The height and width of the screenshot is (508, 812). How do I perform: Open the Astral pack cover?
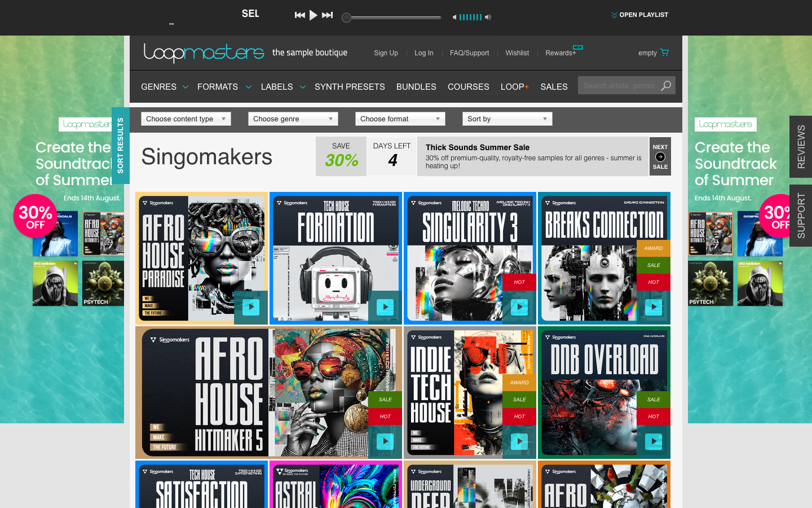point(336,484)
